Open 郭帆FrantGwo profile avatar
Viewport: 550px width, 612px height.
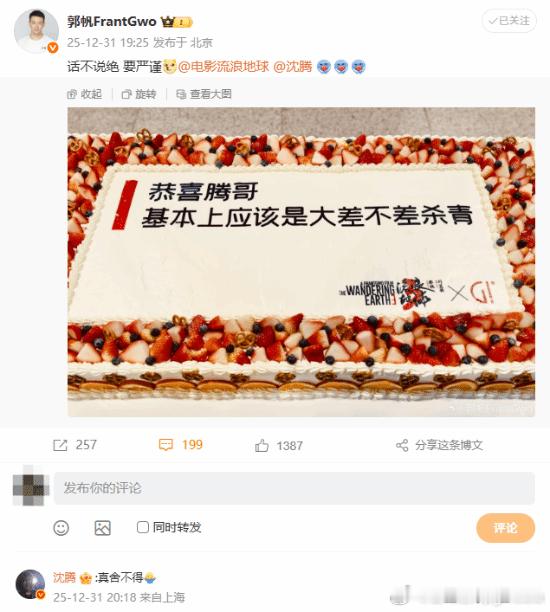coord(36,30)
